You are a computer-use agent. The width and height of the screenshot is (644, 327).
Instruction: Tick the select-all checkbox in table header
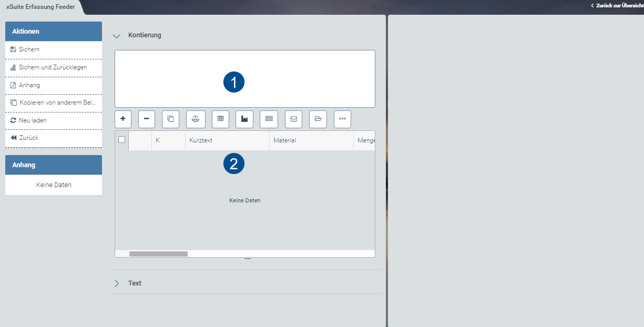(x=122, y=140)
